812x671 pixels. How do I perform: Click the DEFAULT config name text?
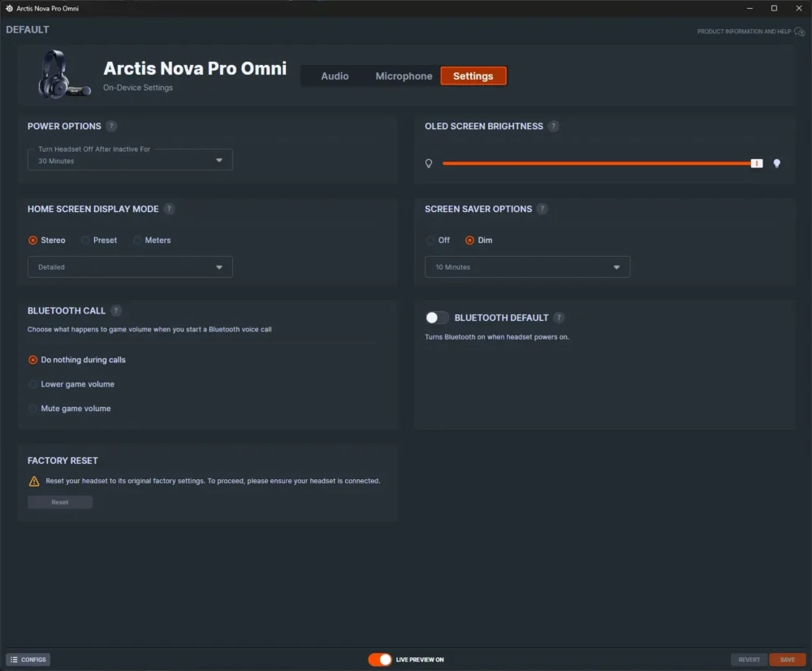28,29
